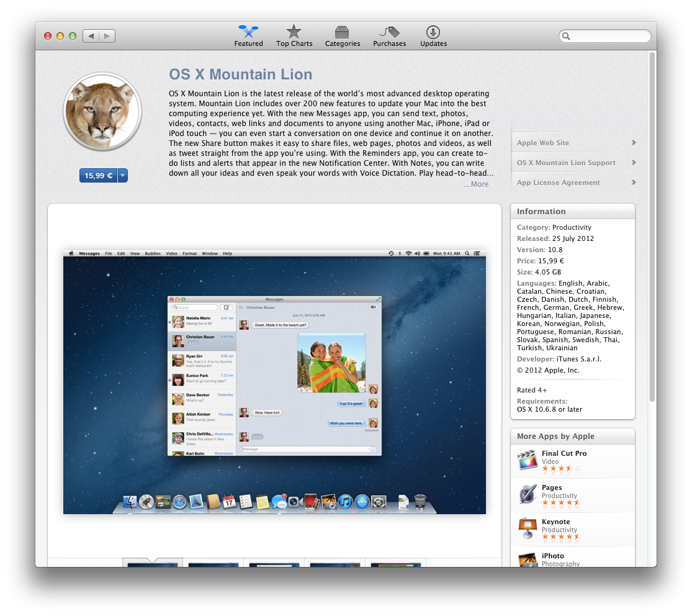Viewport: 692px width, 616px height.
Task: Open the Featured tab
Action: pos(248,36)
